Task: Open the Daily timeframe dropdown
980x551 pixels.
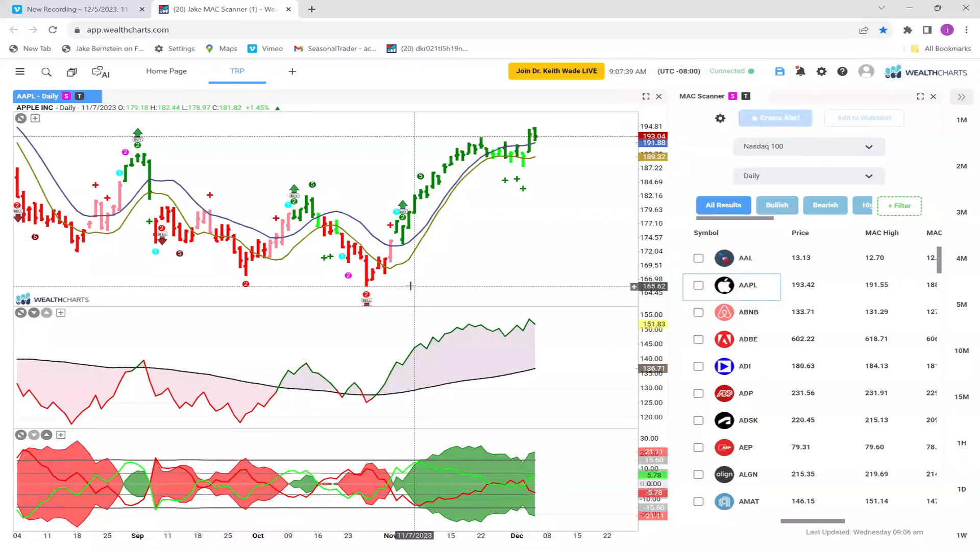Action: pos(808,176)
